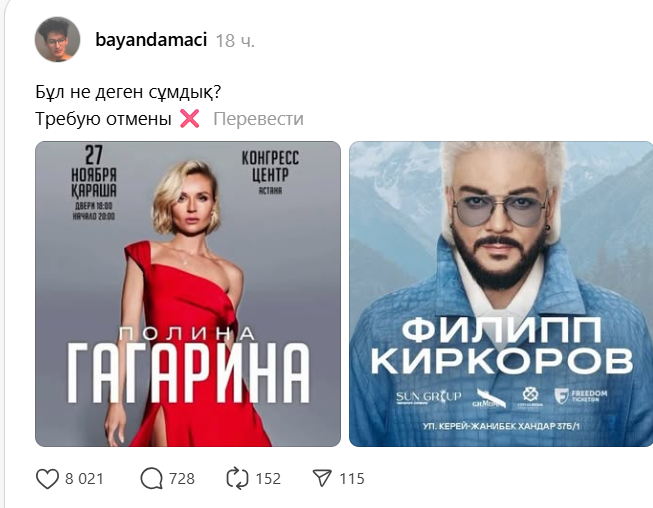The image size is (653, 508).
Task: Click the "Требую отмены" text line
Action: pos(103,119)
